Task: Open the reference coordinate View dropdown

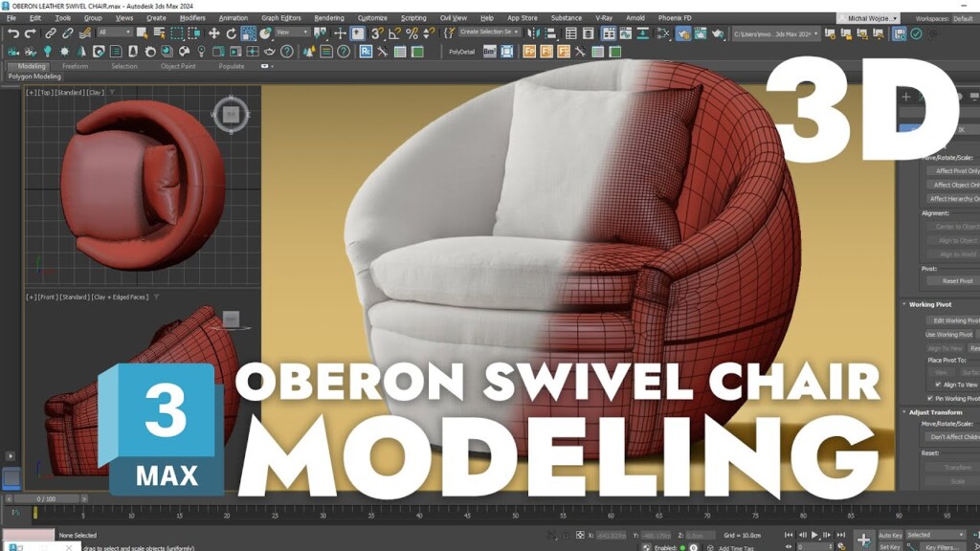Action: click(x=292, y=33)
